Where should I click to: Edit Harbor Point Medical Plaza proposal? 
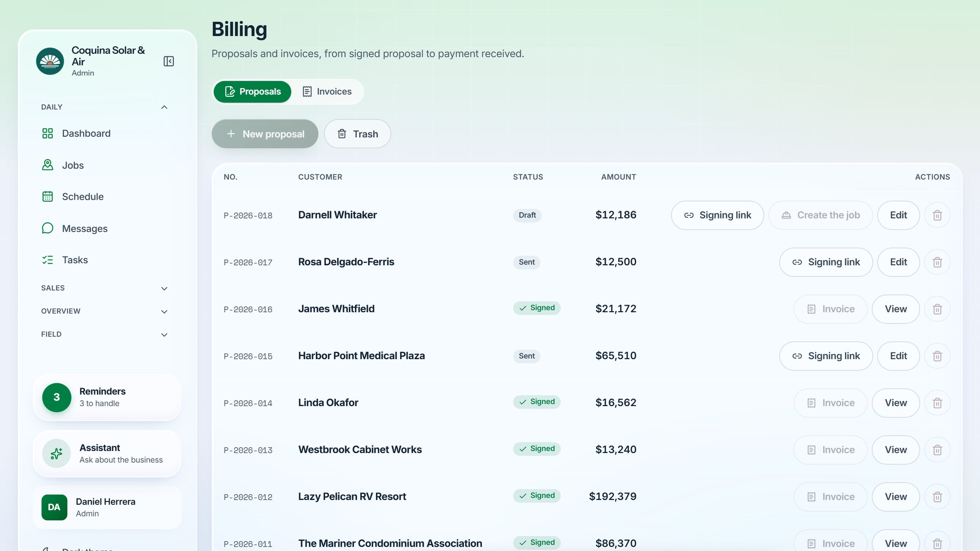(x=898, y=356)
